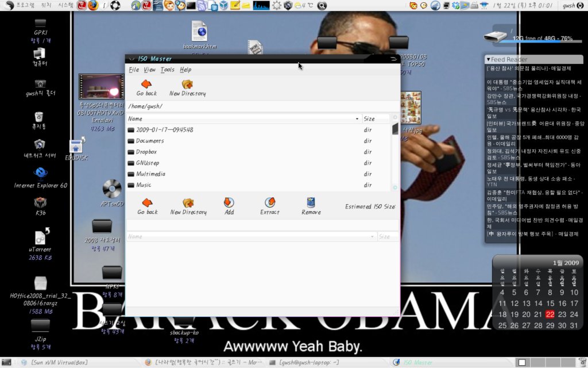Screen dimensions: 588x368
Task: Click the video thumbnail on the desktop
Action: pyautogui.click(x=101, y=87)
